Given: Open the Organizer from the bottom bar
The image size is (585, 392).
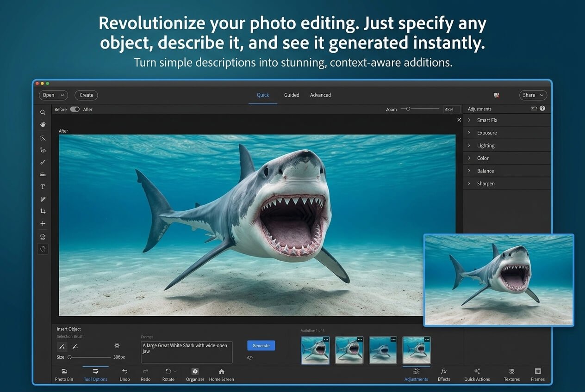Looking at the screenshot, I should pyautogui.click(x=194, y=374).
